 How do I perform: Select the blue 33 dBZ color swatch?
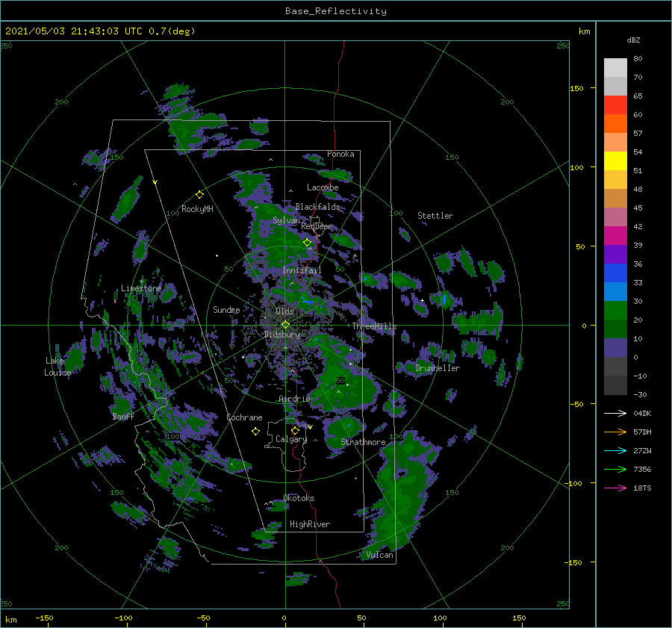coord(615,273)
